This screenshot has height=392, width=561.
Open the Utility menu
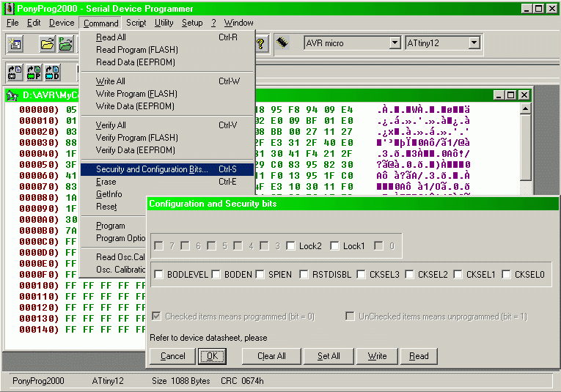point(164,23)
